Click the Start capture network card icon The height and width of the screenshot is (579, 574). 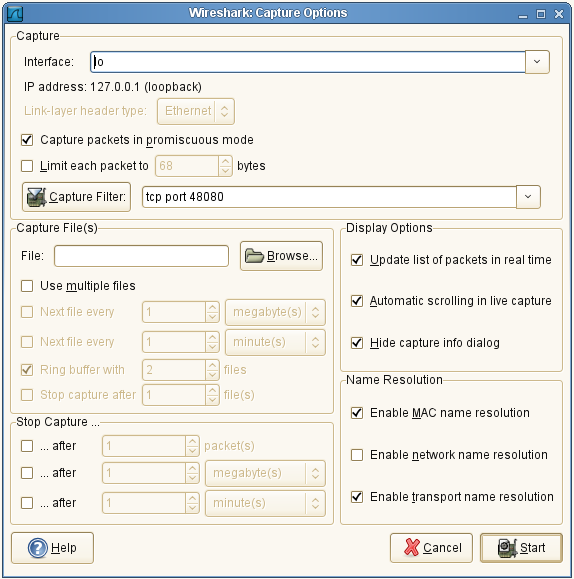507,548
